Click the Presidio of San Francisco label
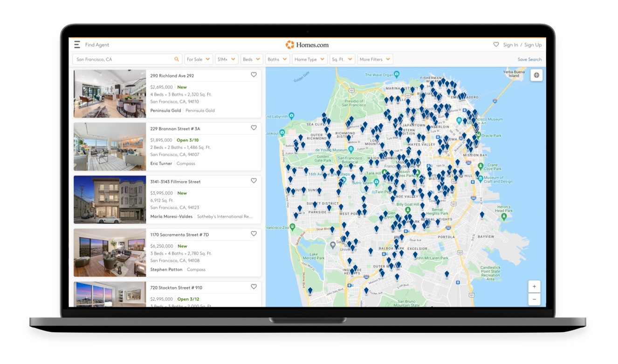The height and width of the screenshot is (364, 618). tap(355, 103)
